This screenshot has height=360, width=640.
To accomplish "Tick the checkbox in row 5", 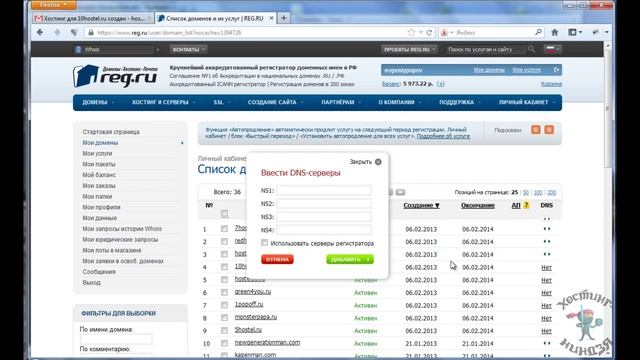I will click(224, 280).
